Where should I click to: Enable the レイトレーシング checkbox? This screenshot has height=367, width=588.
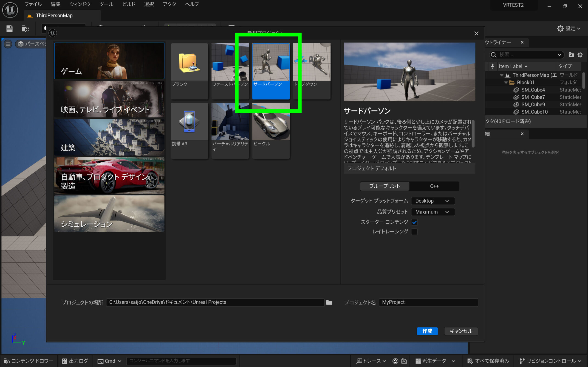(414, 232)
